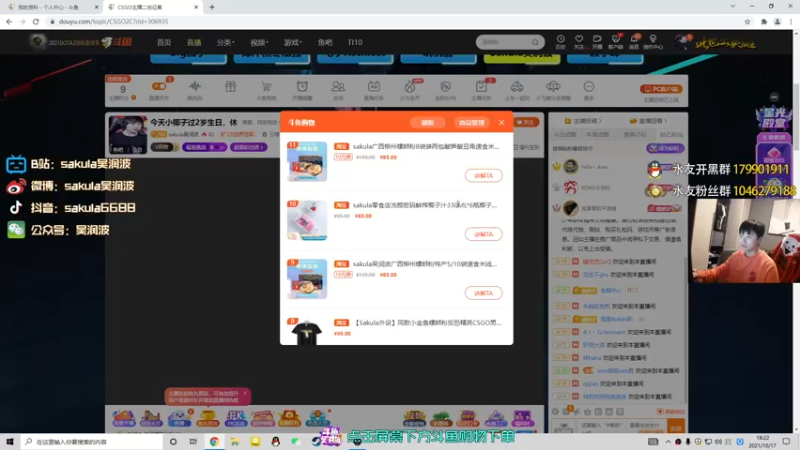Open the sakula零食店 椰子汁 product title
Viewport: 800px width, 450px height.
tap(424, 205)
